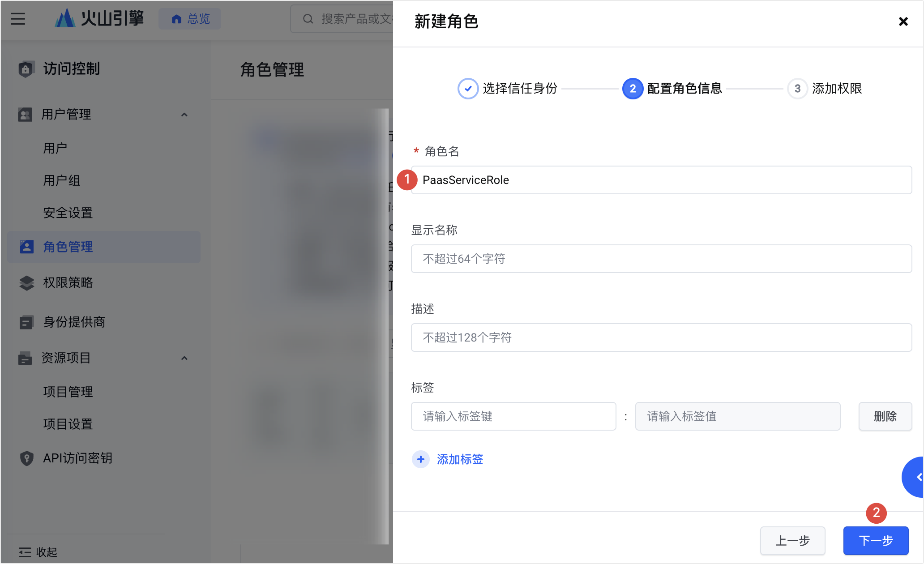This screenshot has width=924, height=564.
Task: Expand the blue side floating arrow tab
Action: pyautogui.click(x=915, y=477)
